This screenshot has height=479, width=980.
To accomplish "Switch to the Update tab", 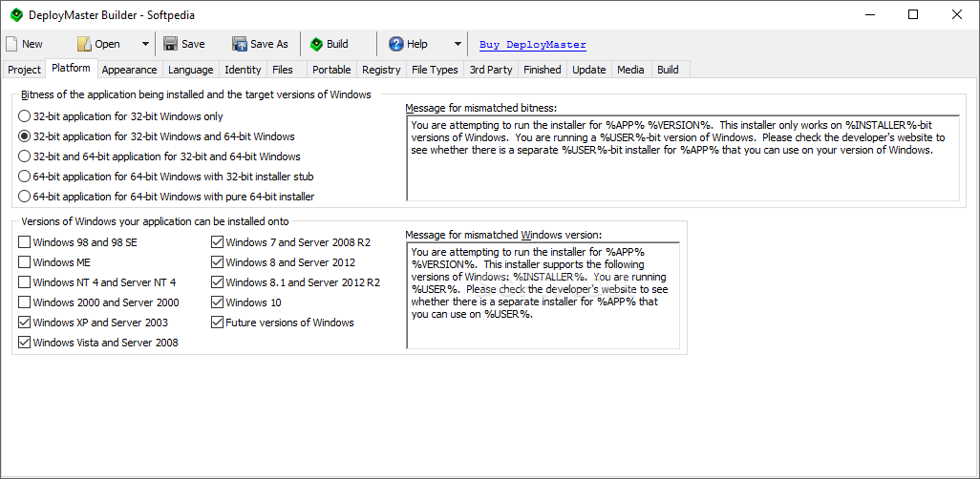I will click(589, 70).
